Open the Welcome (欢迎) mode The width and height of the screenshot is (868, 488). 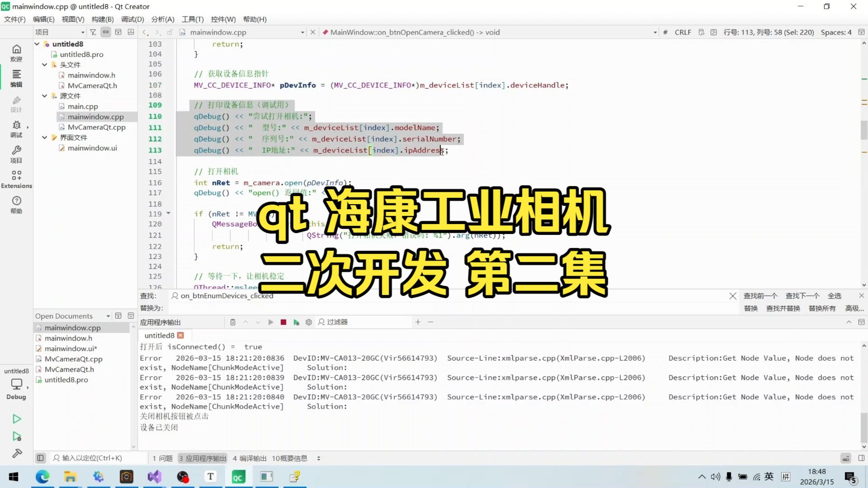point(16,53)
